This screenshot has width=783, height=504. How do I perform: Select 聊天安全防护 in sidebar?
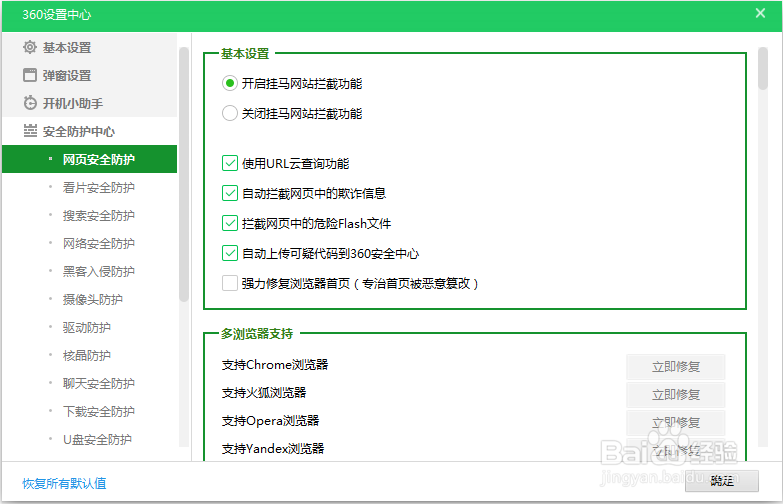[99, 383]
